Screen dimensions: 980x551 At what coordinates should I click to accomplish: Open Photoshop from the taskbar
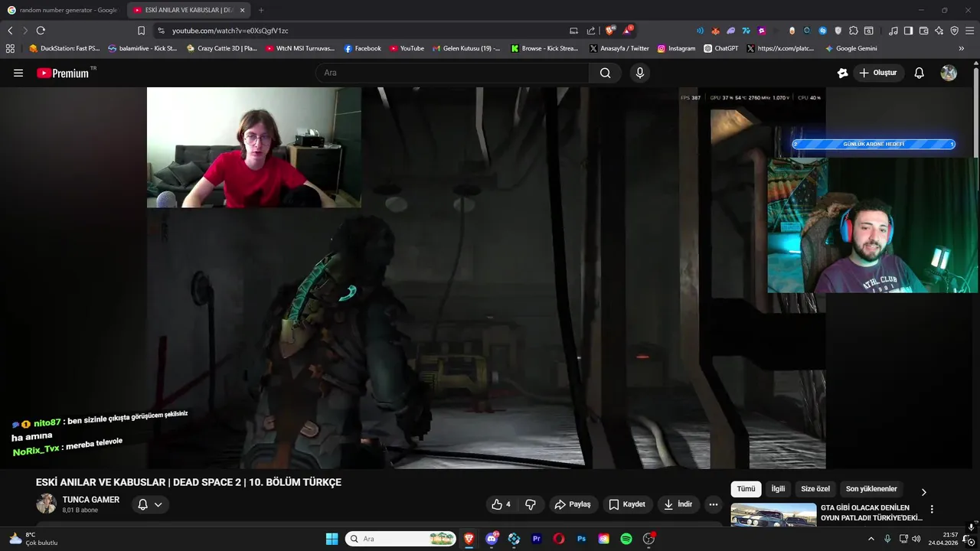(x=581, y=539)
